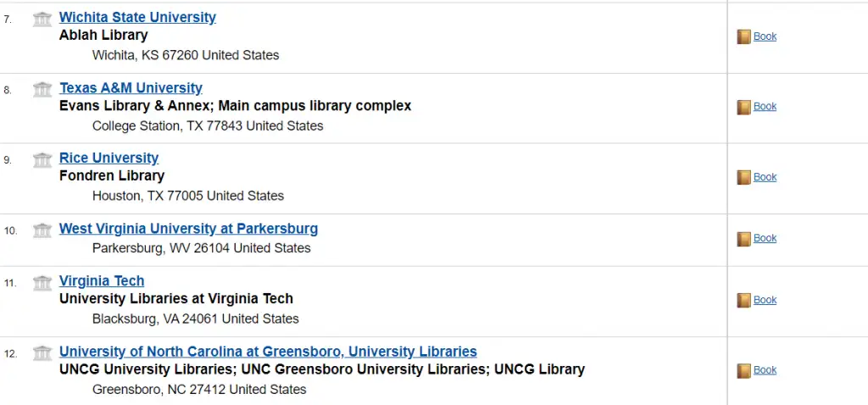Click library icon beside UNC Greensboro entry

click(42, 352)
